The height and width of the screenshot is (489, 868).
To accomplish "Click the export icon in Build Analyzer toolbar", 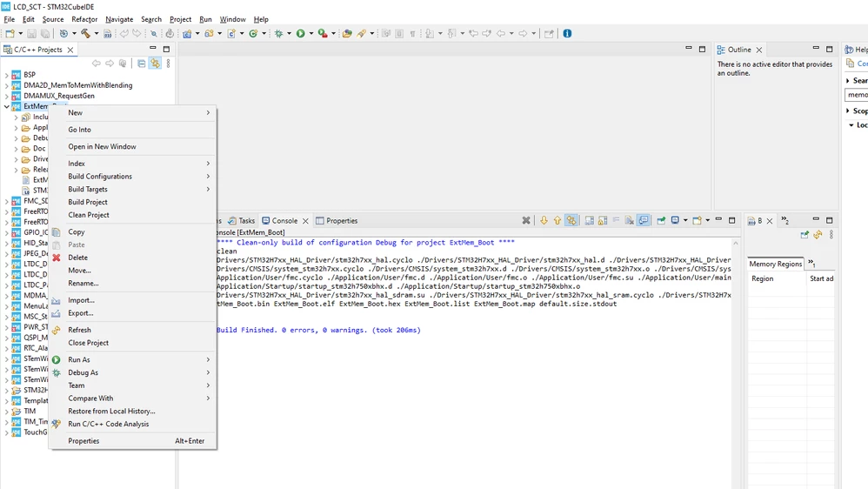I will [805, 235].
